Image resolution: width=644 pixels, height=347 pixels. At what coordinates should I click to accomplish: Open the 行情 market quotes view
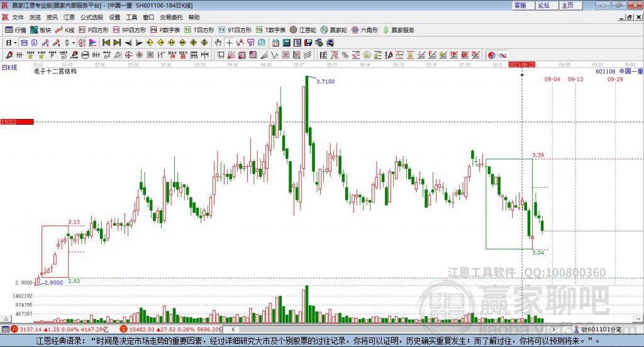click(x=16, y=30)
